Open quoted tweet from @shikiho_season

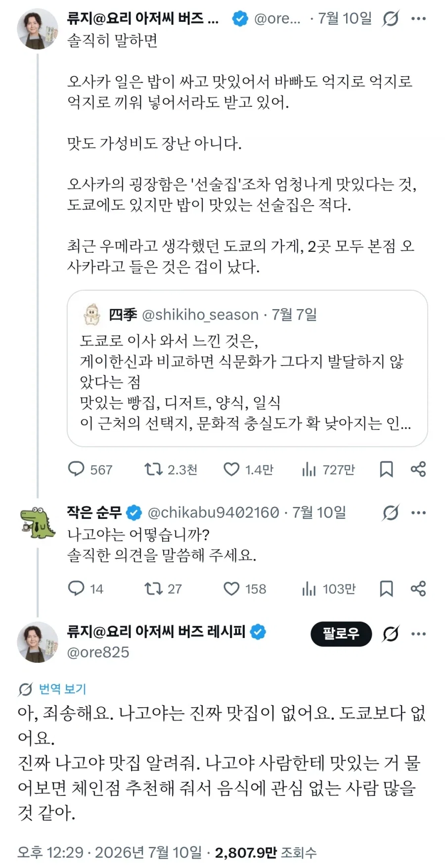[x=247, y=368]
